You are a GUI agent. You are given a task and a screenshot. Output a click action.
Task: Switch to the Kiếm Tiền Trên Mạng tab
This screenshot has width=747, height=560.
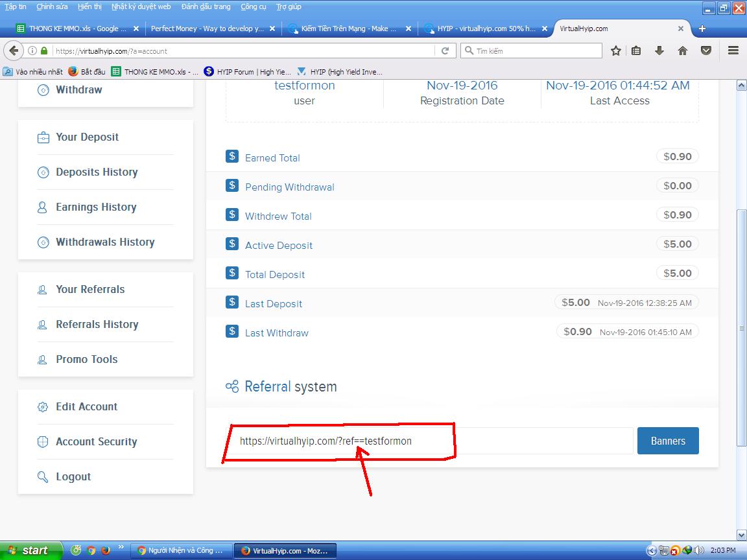coord(349,29)
